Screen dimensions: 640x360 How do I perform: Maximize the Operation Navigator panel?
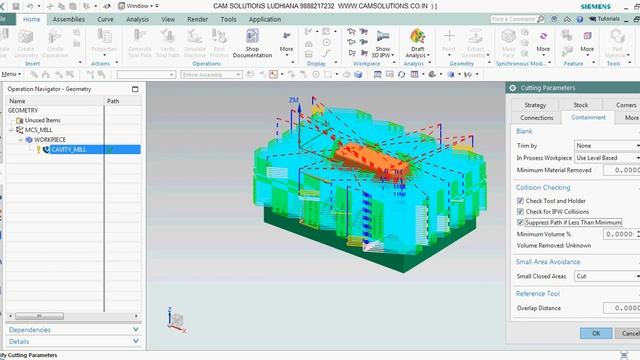point(135,89)
